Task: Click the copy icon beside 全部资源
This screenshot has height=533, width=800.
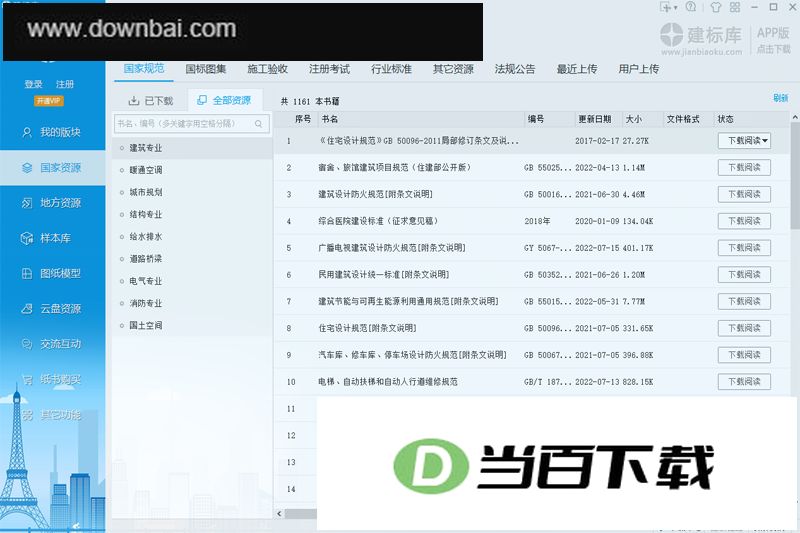Action: point(202,100)
